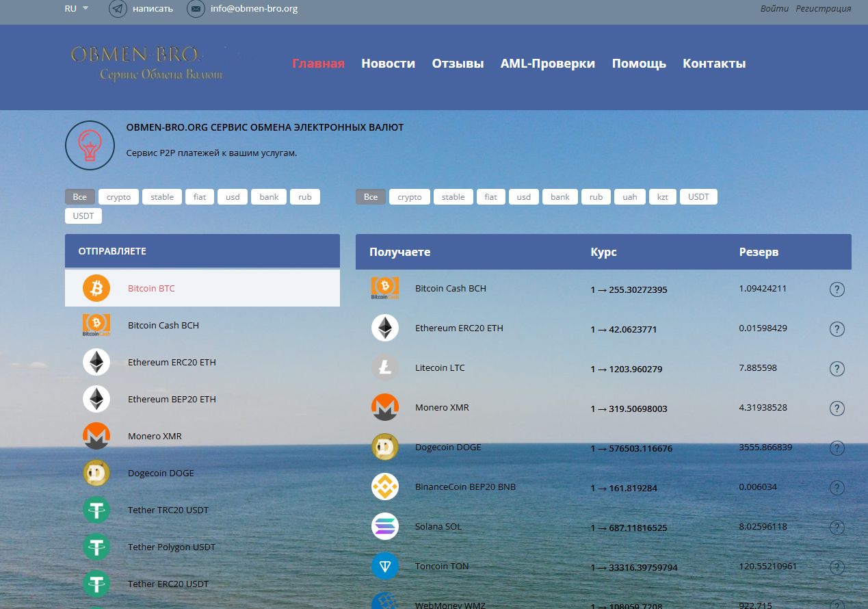Viewport: 868px width, 609px height.
Task: Click Ethereum ERC20 icon in send list
Action: pos(96,362)
